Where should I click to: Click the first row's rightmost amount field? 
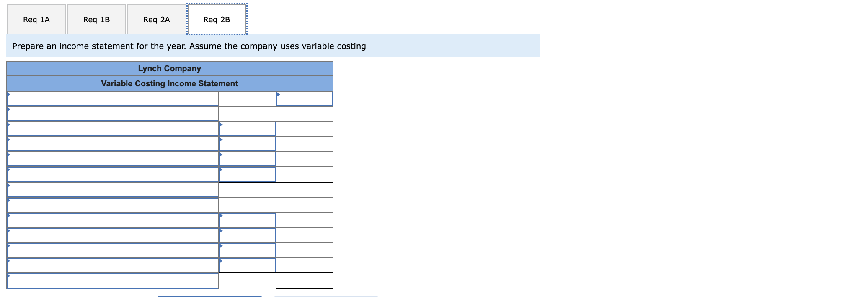pos(305,99)
